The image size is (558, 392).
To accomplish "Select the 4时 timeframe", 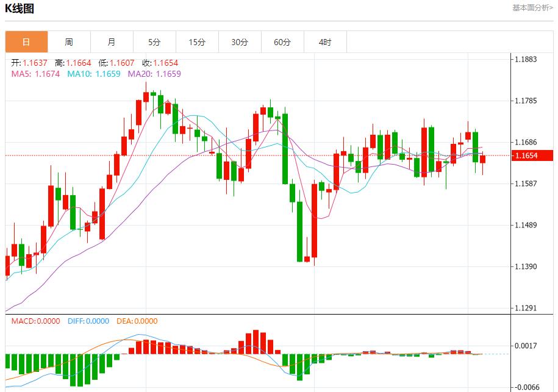I will 326,41.
